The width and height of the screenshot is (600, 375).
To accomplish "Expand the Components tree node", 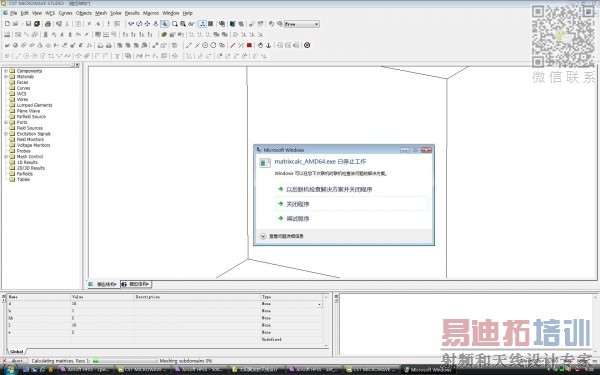I will pyautogui.click(x=6, y=71).
